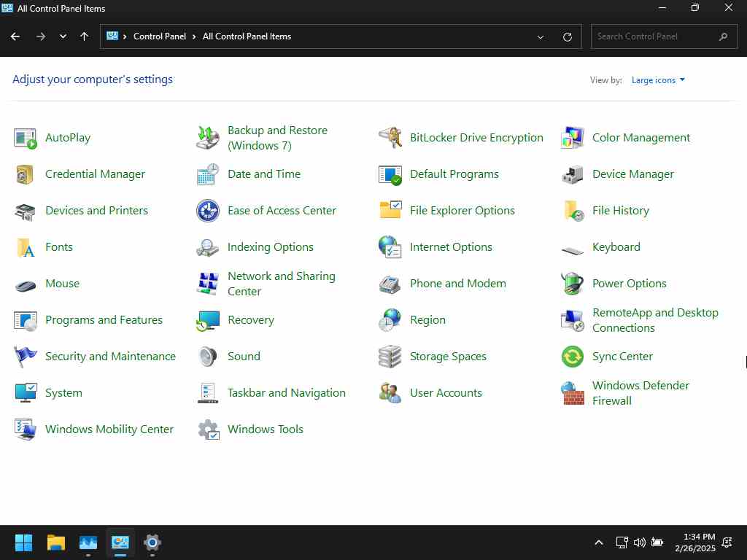Click the Control Panel icon in the address bar
Screen dimensions: 747x560
(x=112, y=36)
